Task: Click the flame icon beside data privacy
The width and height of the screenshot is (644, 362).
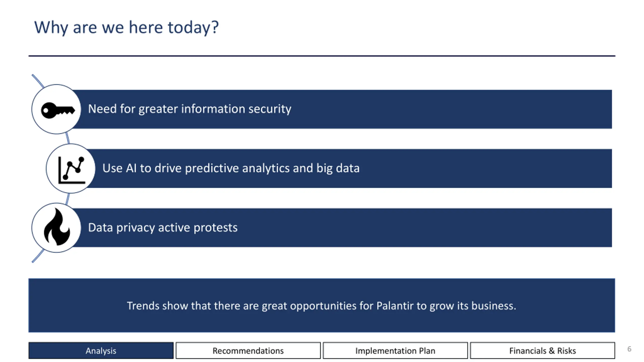Action: click(x=57, y=228)
